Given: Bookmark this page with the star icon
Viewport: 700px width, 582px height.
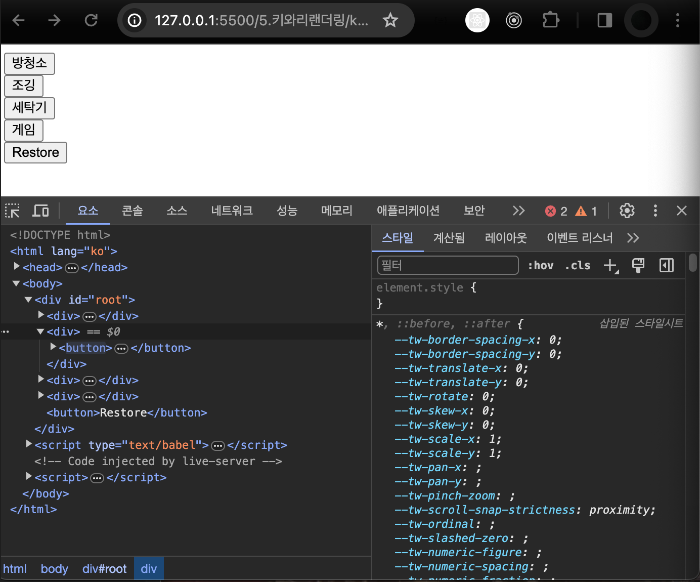Looking at the screenshot, I should click(390, 20).
